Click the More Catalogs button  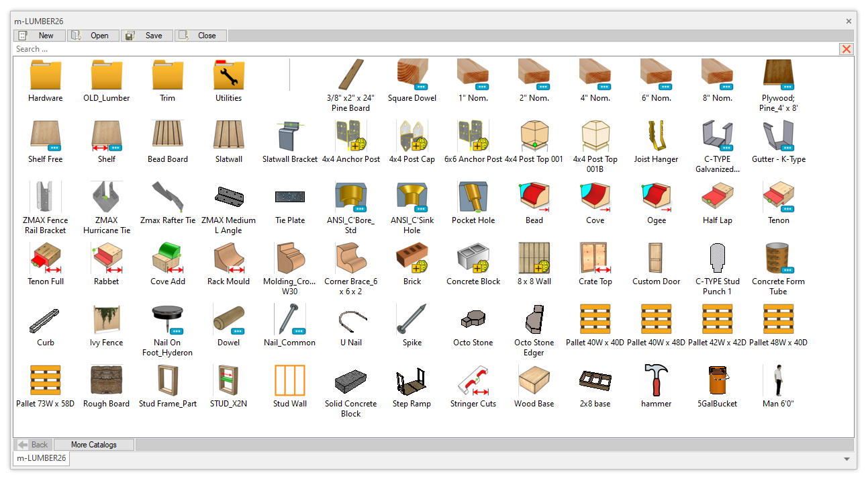pyautogui.click(x=94, y=445)
